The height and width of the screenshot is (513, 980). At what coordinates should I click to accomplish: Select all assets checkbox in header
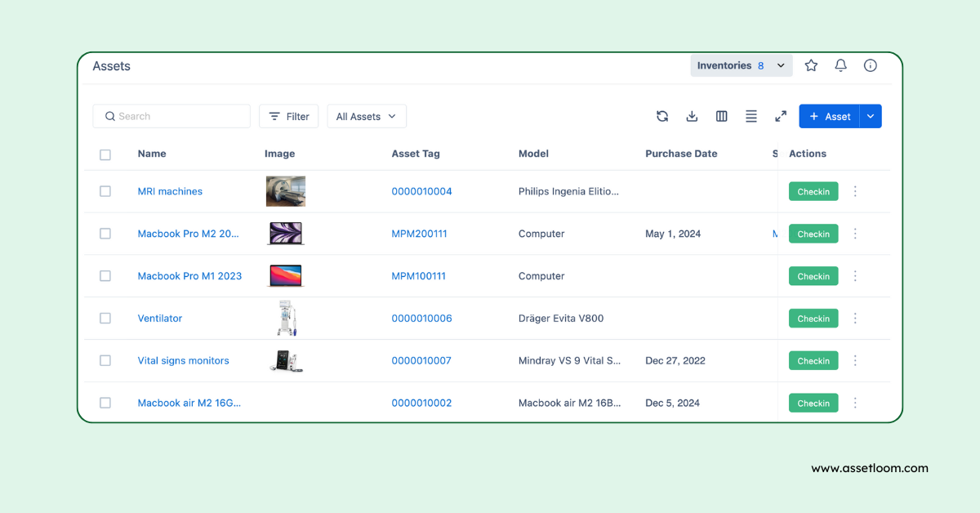pyautogui.click(x=105, y=154)
